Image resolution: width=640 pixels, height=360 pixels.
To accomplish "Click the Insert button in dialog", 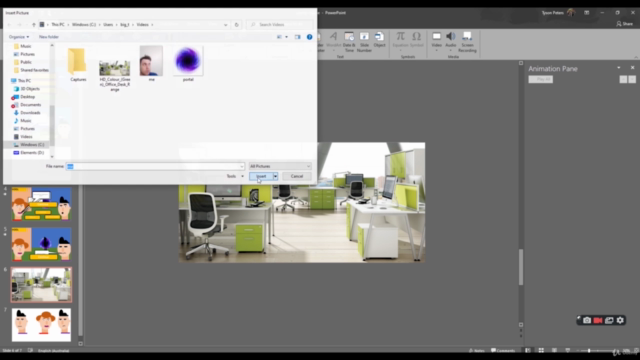I will pyautogui.click(x=261, y=176).
